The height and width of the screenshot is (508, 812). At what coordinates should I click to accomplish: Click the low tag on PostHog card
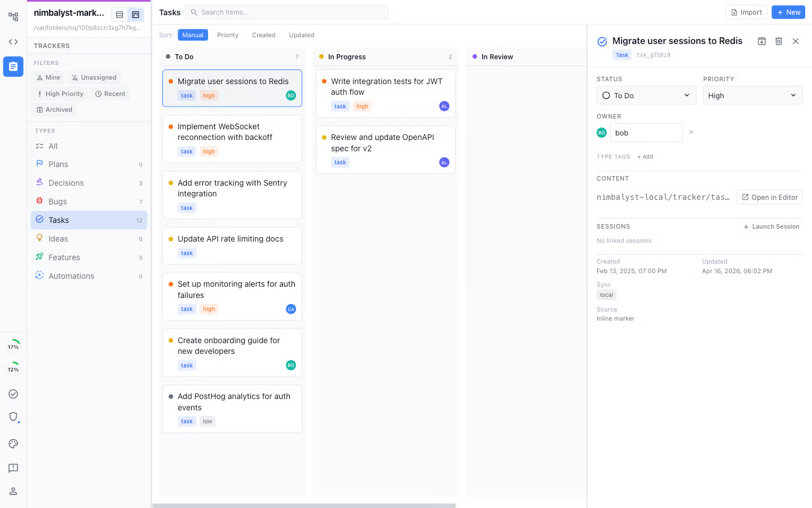[208, 422]
